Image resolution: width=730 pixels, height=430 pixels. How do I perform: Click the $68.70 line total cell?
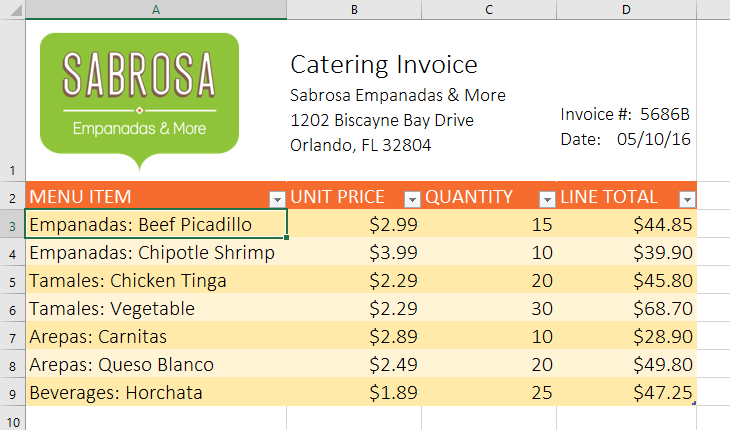coord(625,309)
